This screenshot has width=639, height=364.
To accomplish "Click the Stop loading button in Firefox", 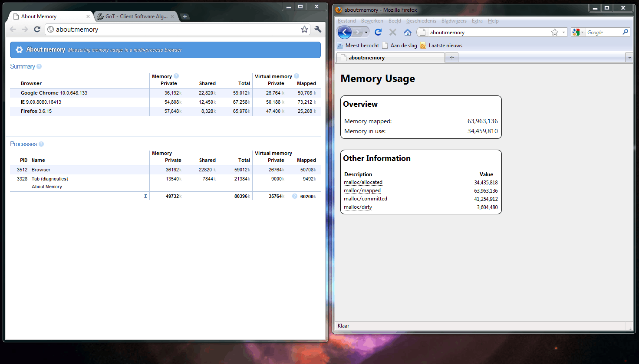I will click(x=393, y=32).
